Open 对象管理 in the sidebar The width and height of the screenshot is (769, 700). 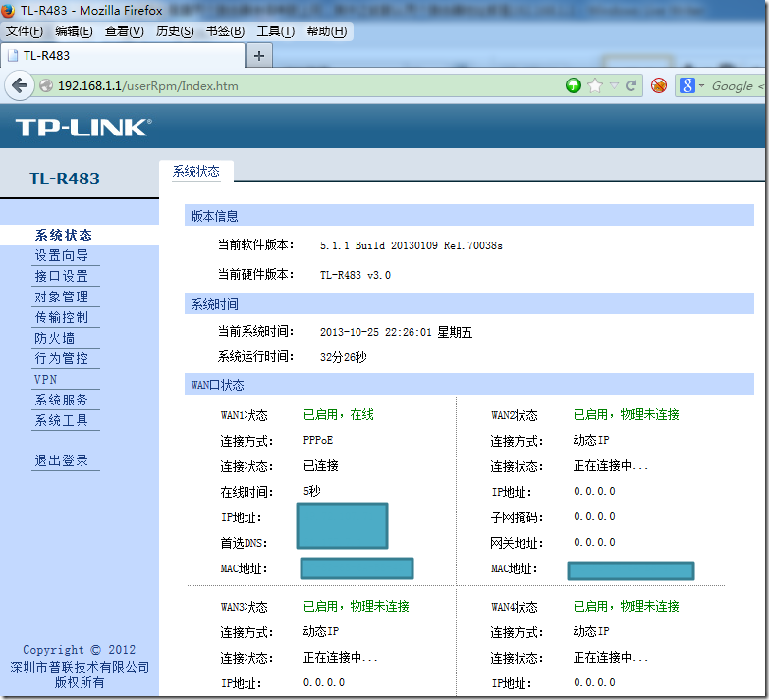62,296
